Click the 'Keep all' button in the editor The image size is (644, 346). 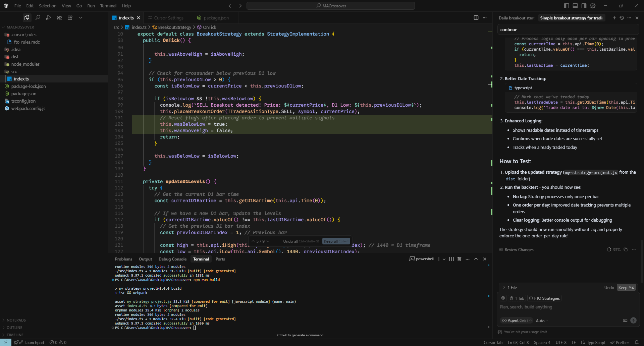336,241
